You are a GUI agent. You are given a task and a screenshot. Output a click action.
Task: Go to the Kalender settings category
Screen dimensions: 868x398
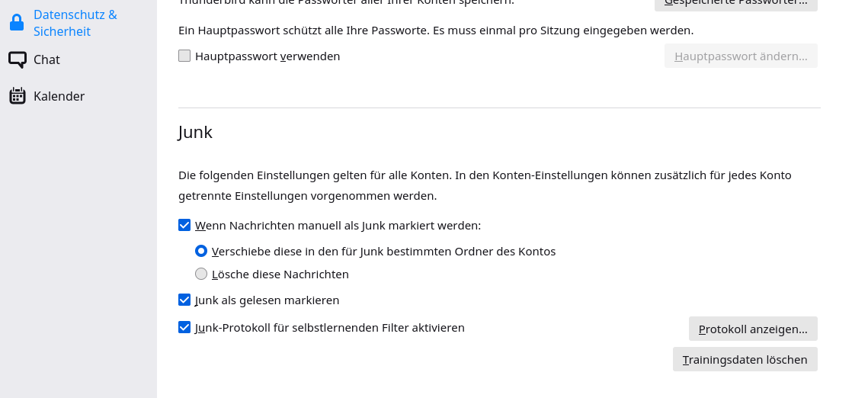(59, 96)
